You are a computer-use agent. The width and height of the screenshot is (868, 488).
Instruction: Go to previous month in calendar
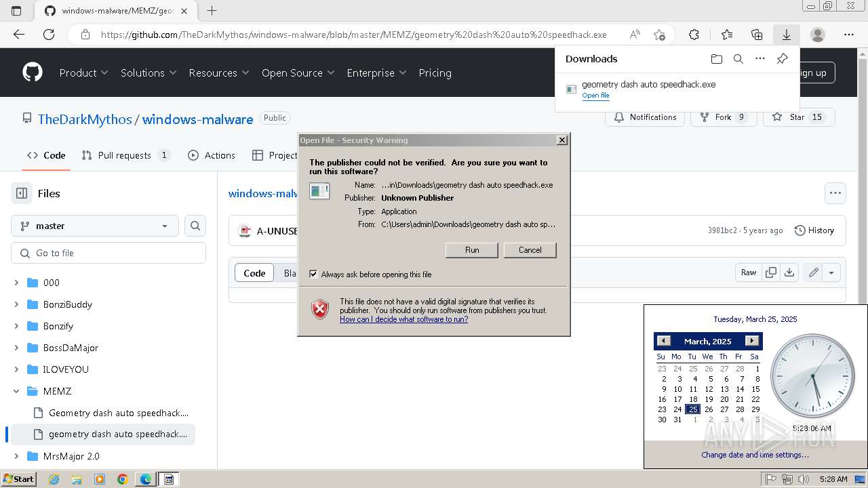664,341
